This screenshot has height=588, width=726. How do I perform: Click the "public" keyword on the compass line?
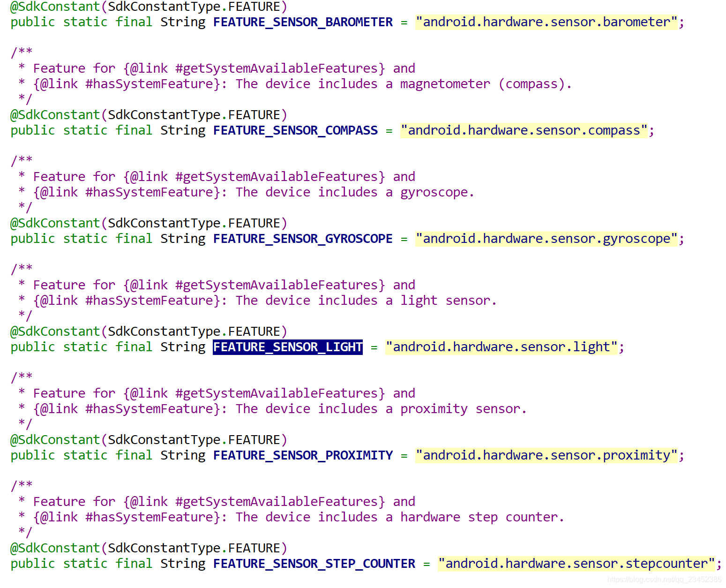coord(33,130)
